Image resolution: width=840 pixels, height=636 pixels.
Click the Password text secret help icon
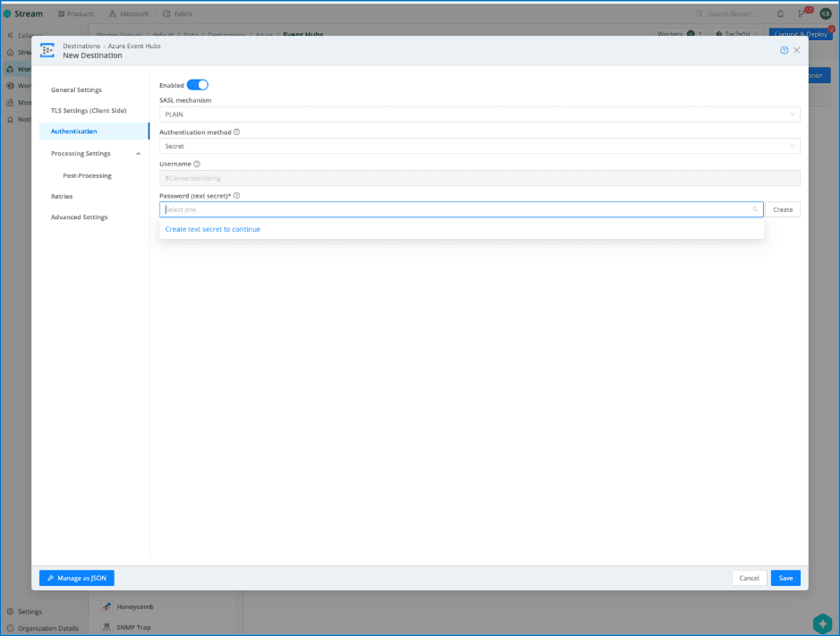237,195
